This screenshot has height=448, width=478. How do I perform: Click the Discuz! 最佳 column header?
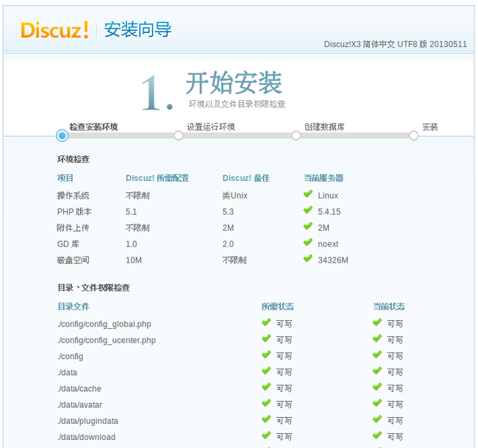[x=246, y=178]
